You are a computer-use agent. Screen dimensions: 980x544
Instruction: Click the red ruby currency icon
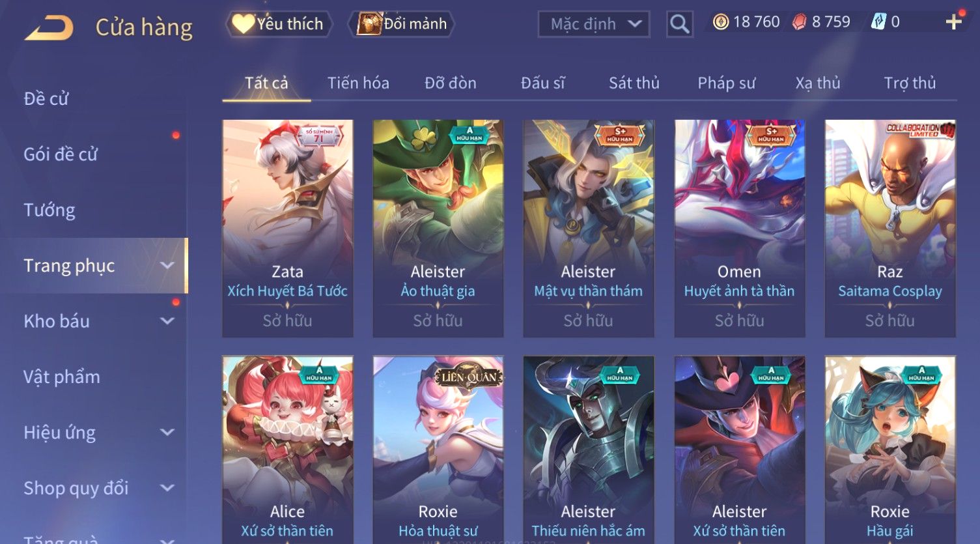799,22
